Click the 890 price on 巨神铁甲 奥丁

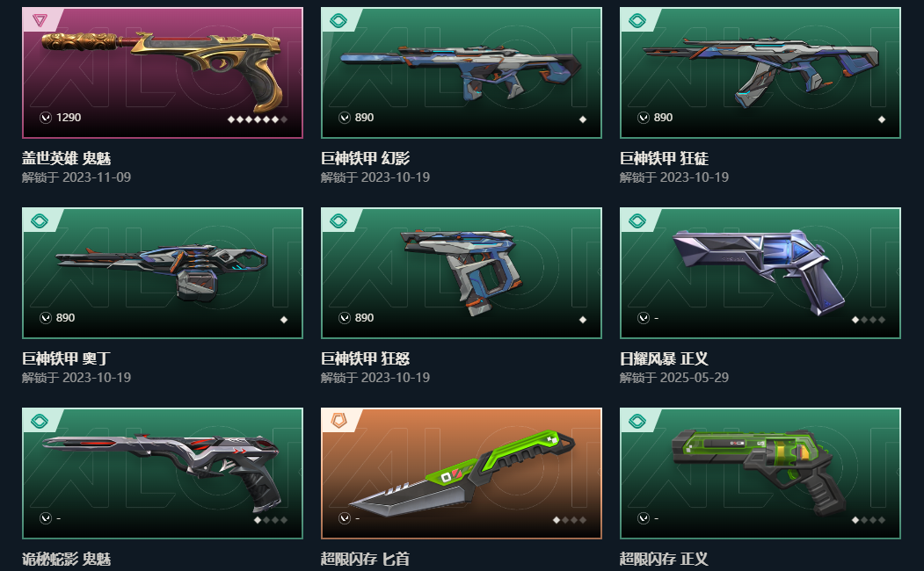[x=65, y=318]
